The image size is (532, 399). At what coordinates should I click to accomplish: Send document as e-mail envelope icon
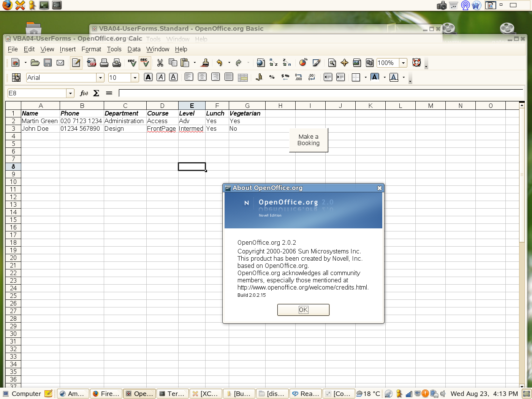click(60, 63)
